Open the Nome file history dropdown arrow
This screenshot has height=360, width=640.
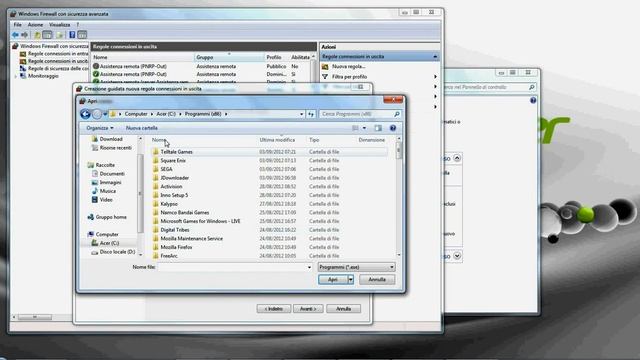pyautogui.click(x=309, y=267)
